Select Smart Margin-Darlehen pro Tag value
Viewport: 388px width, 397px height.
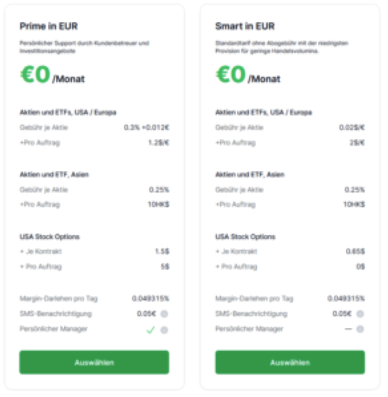point(346,298)
